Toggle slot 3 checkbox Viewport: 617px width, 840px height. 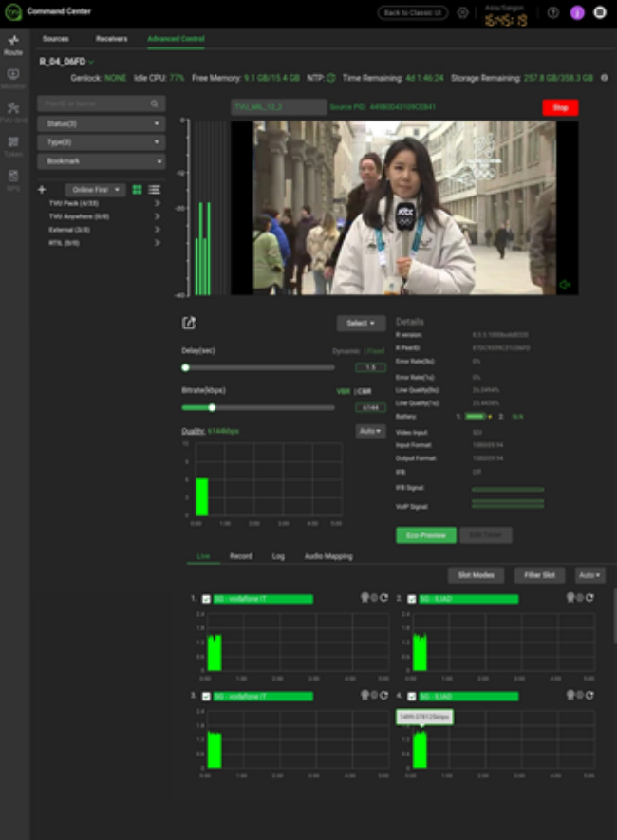coord(206,696)
